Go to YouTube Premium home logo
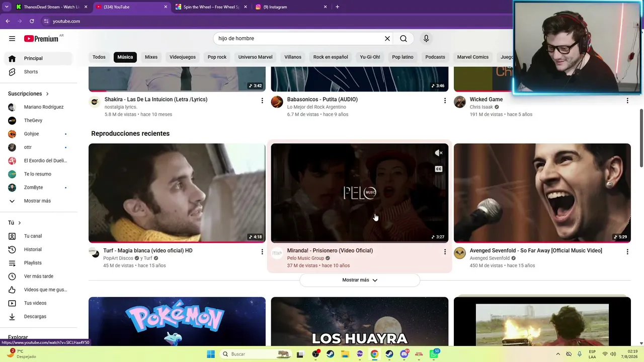 41,39
